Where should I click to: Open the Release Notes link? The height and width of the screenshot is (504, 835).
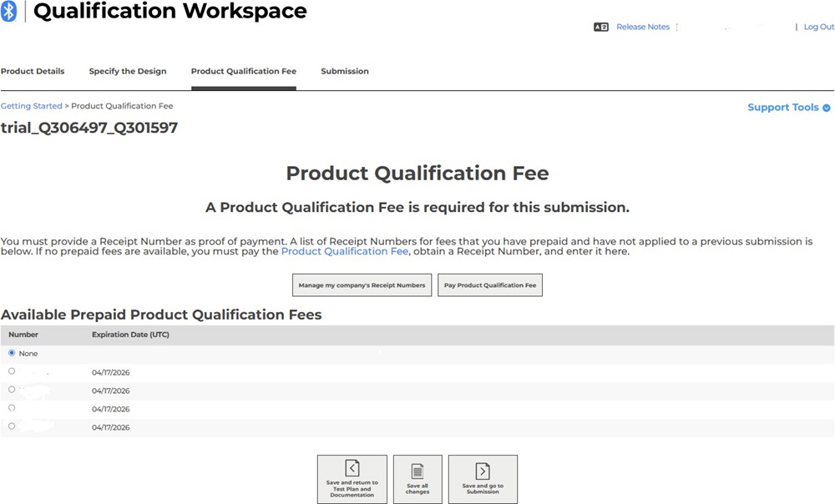pos(643,27)
